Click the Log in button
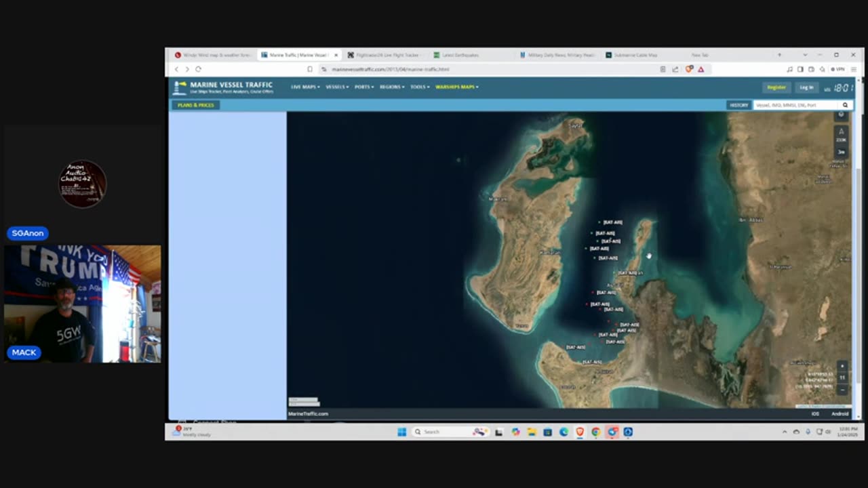This screenshot has width=868, height=488. [x=806, y=87]
